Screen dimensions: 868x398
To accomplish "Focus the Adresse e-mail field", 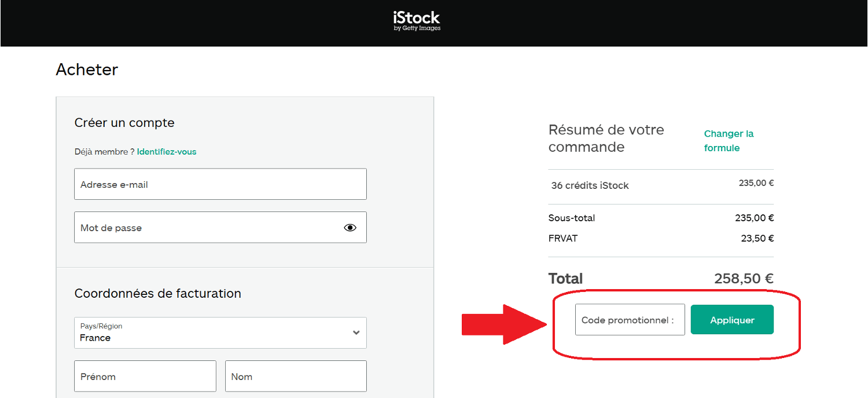I will pos(220,184).
